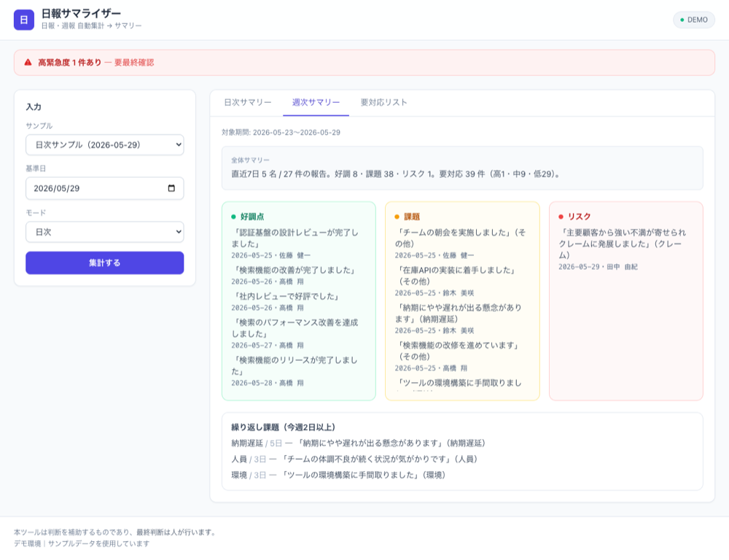Select the 週次サマリー tab
The height and width of the screenshot is (560, 729).
pyautogui.click(x=316, y=103)
